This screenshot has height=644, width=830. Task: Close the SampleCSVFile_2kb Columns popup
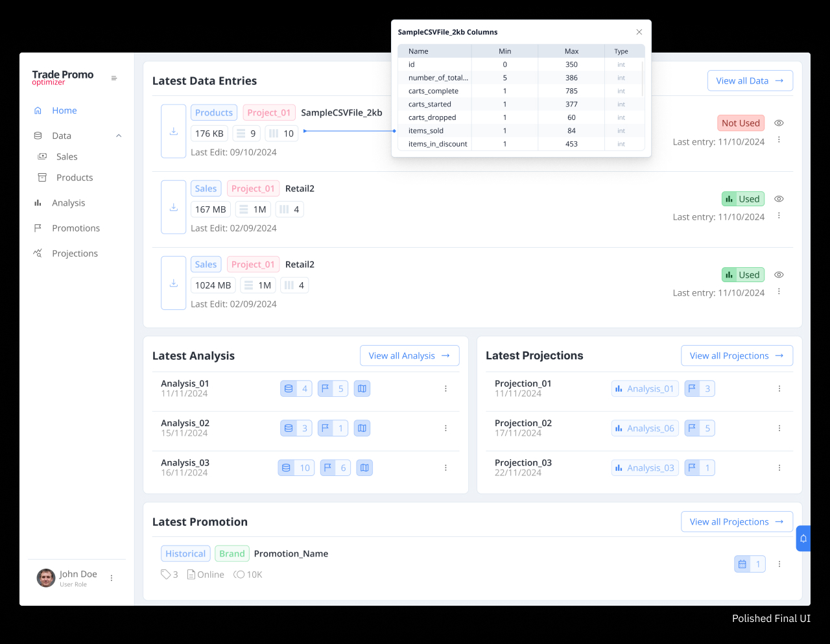point(639,32)
